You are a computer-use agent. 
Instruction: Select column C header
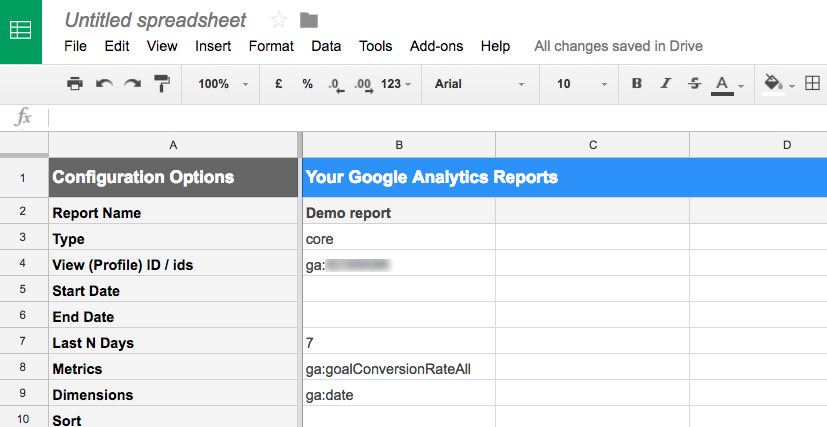593,145
